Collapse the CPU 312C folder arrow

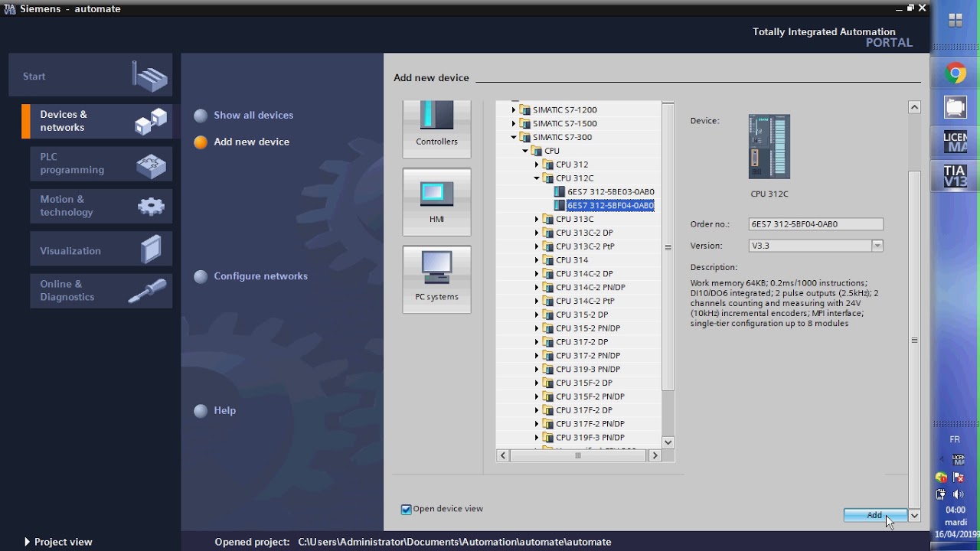pyautogui.click(x=537, y=178)
